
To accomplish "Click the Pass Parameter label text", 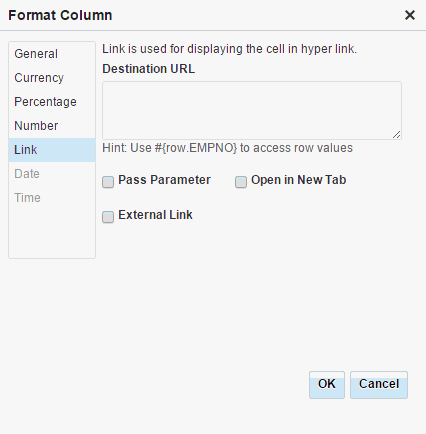I will point(164,180).
